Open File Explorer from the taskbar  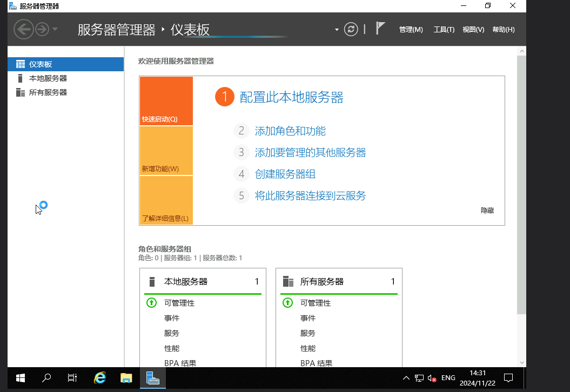coord(126,378)
